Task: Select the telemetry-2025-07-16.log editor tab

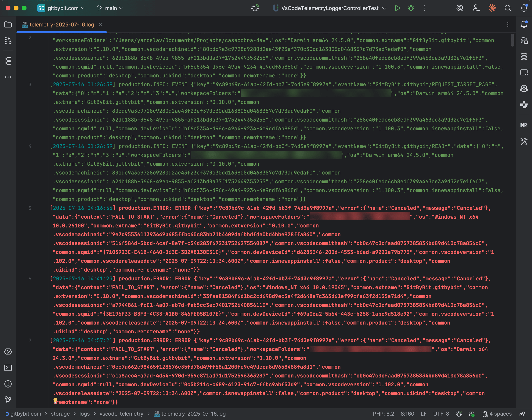Action: tap(61, 25)
